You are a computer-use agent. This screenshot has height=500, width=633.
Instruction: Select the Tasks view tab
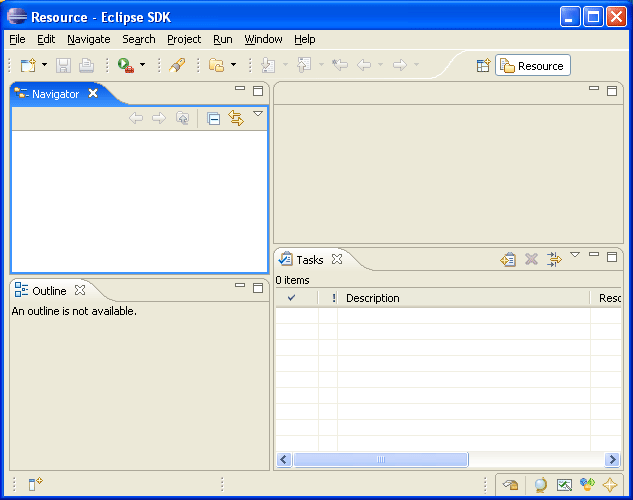click(x=310, y=260)
